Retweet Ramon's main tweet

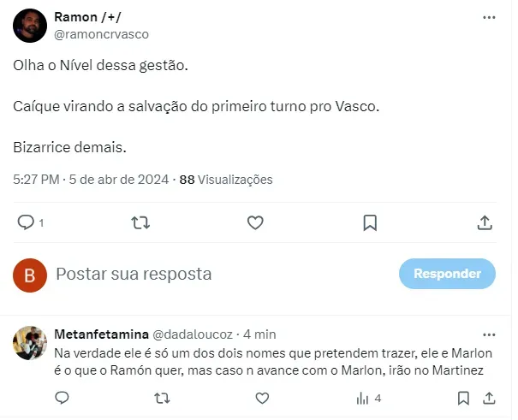click(140, 222)
